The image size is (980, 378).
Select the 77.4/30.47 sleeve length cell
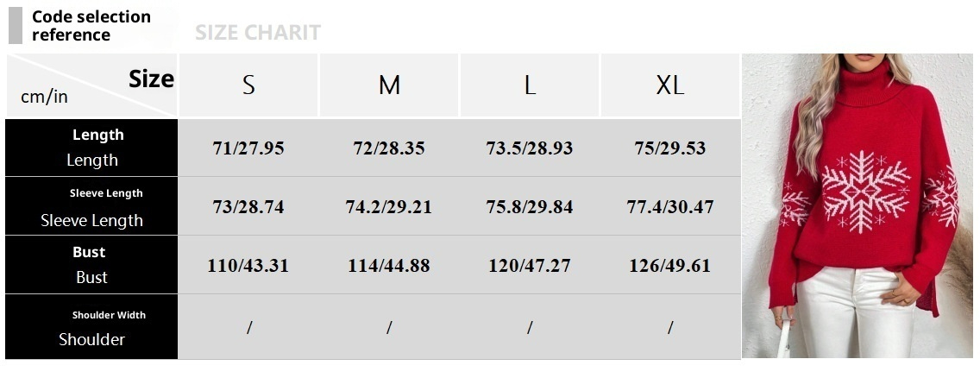click(x=670, y=207)
